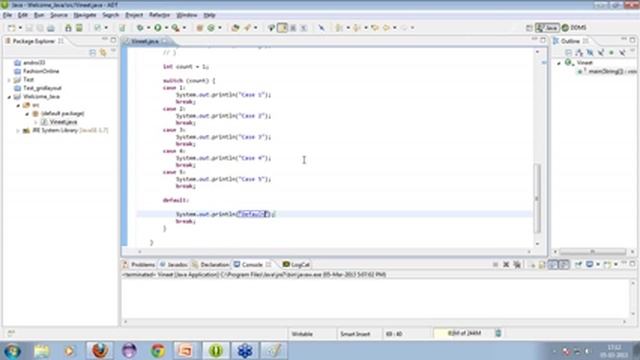Click the Open Perspective icon

click(529, 28)
